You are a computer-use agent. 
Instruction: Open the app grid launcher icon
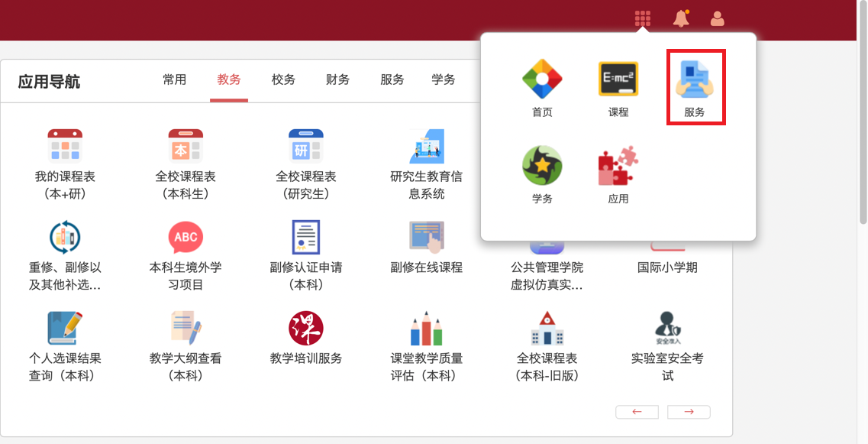point(643,18)
